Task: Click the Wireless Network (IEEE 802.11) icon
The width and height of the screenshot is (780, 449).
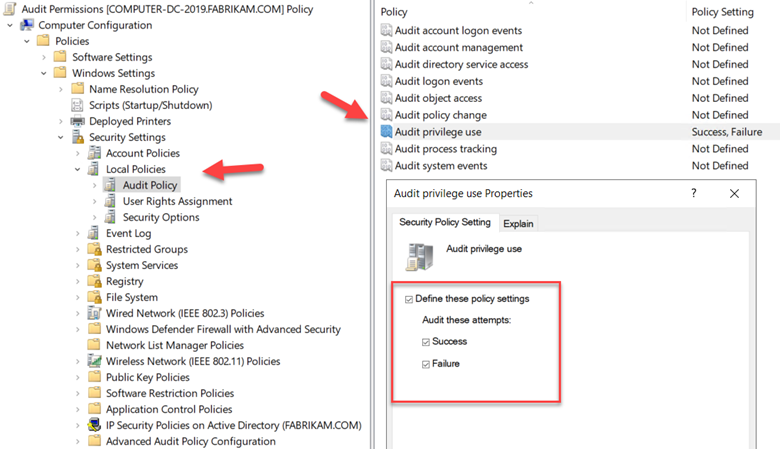Action: coord(94,360)
